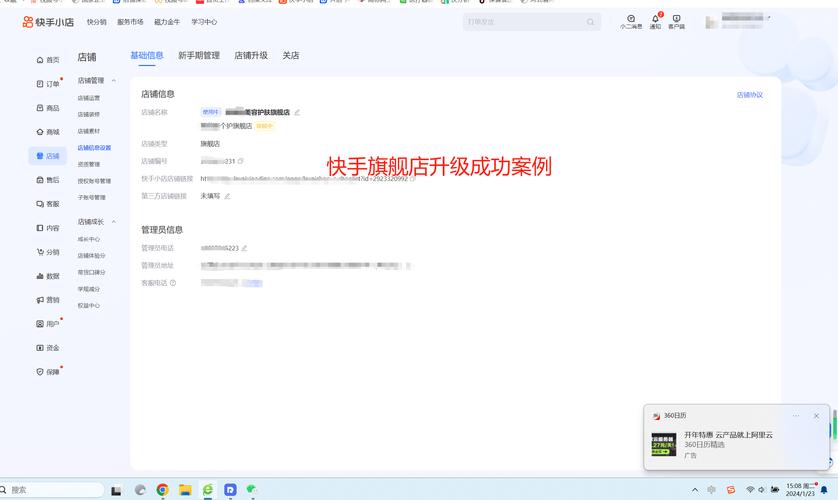This screenshot has width=838, height=500.
Task: Open 磁力金牛 in top navigation
Action: [x=167, y=22]
